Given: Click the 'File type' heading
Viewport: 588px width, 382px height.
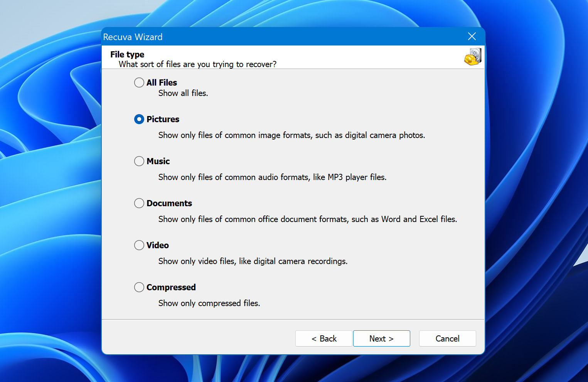Looking at the screenshot, I should pos(127,54).
